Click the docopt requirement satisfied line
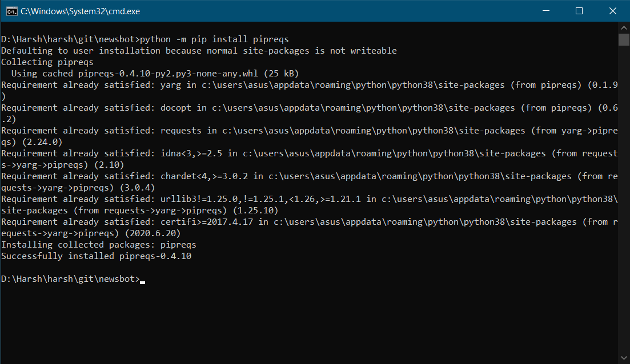Viewport: 630px width, 364px height. tap(310, 114)
